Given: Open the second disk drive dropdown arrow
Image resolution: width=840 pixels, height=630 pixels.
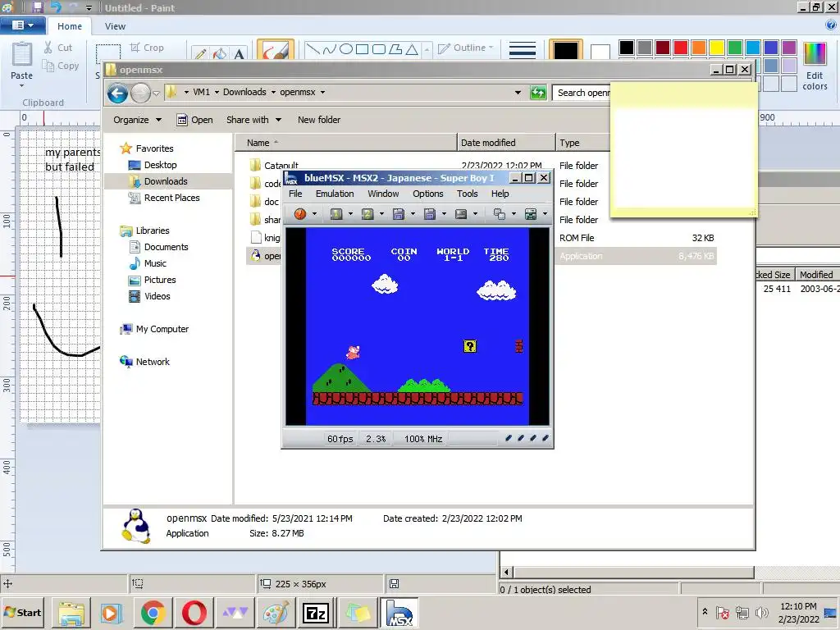Looking at the screenshot, I should 444,214.
